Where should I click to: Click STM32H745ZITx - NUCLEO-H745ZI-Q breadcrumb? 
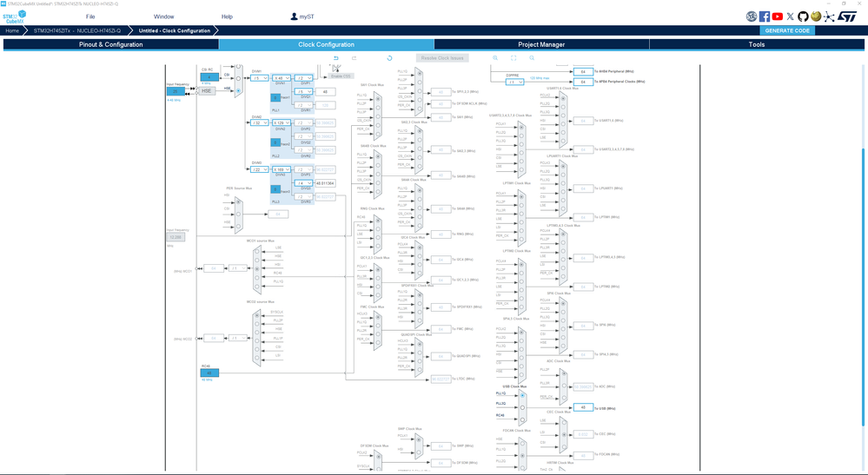click(x=77, y=30)
